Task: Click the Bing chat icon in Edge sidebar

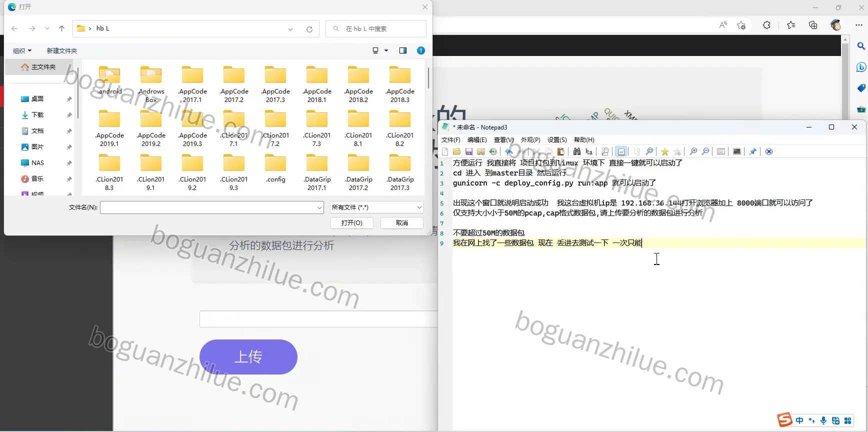Action: click(861, 67)
